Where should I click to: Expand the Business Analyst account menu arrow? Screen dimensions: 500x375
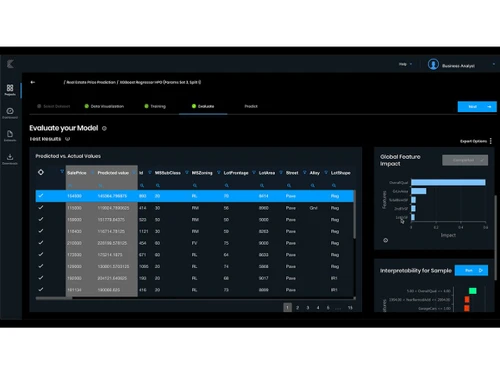pos(494,64)
